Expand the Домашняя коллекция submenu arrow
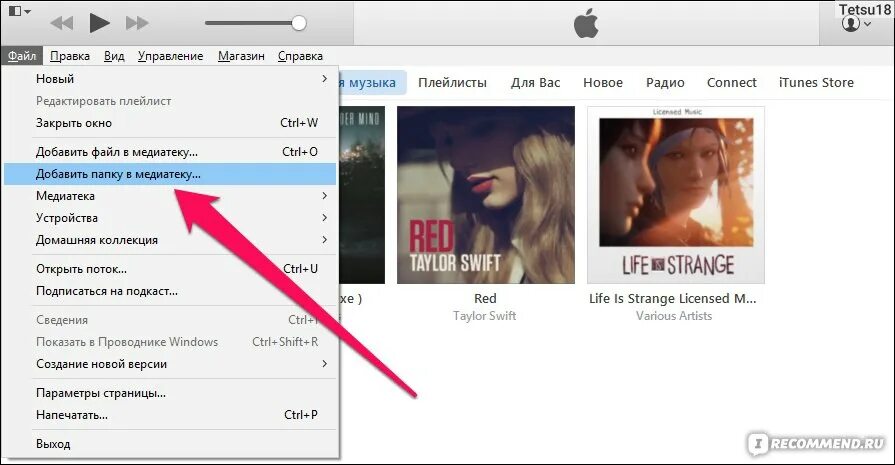The height and width of the screenshot is (465, 895). [324, 240]
